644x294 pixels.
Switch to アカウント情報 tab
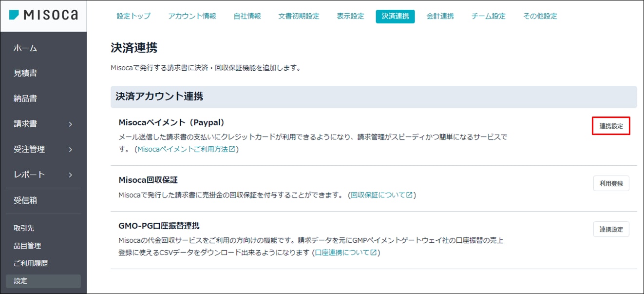point(192,16)
